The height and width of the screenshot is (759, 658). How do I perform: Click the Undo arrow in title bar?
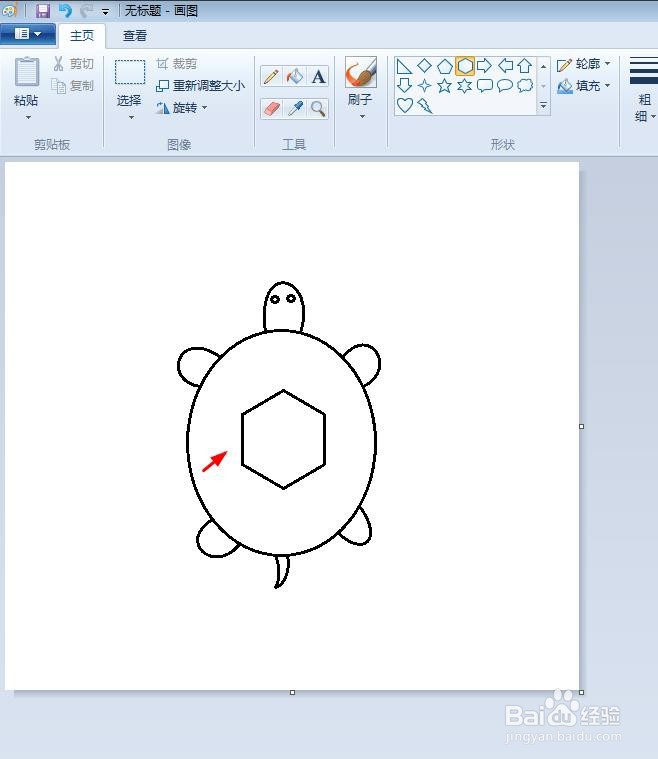(65, 11)
